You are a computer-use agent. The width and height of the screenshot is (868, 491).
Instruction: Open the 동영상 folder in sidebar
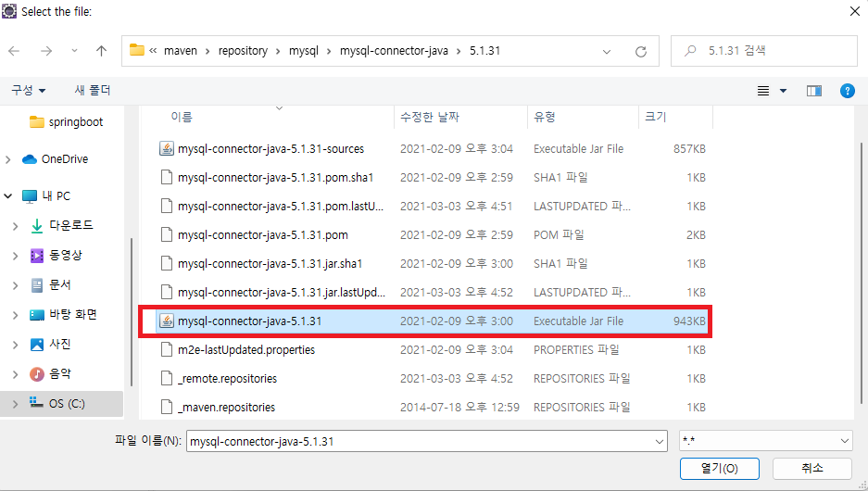pos(57,255)
